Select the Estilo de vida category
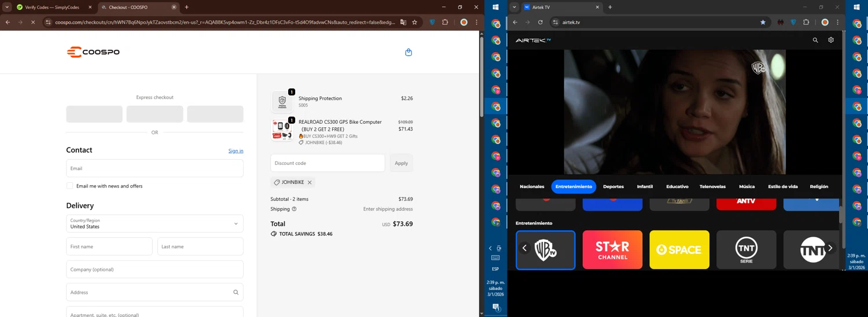Screen dimensions: 868x317 (783, 187)
